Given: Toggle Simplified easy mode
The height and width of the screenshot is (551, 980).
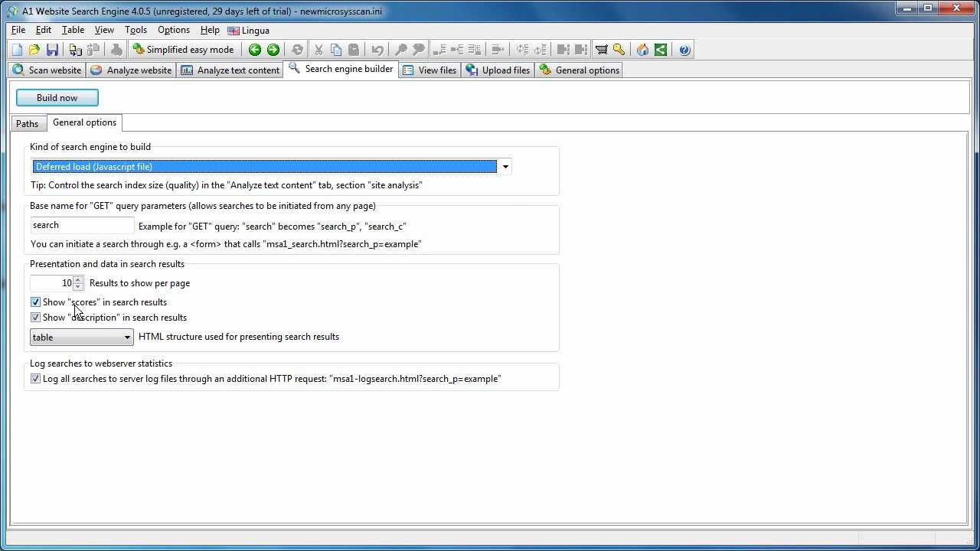Looking at the screenshot, I should point(183,50).
